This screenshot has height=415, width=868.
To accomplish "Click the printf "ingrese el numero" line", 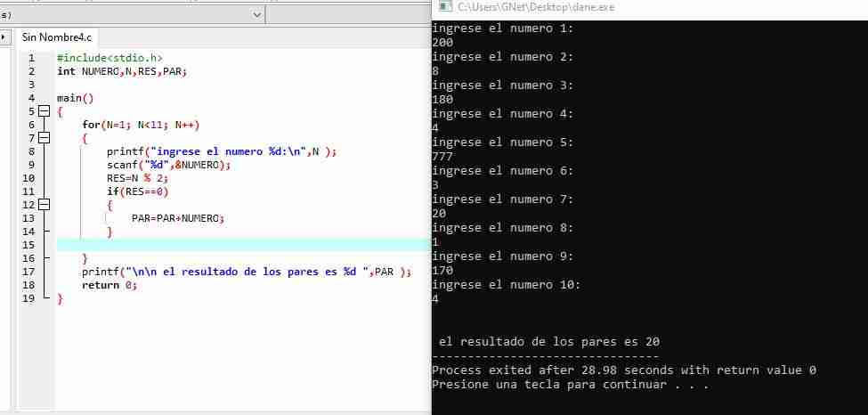I will click(x=222, y=151).
